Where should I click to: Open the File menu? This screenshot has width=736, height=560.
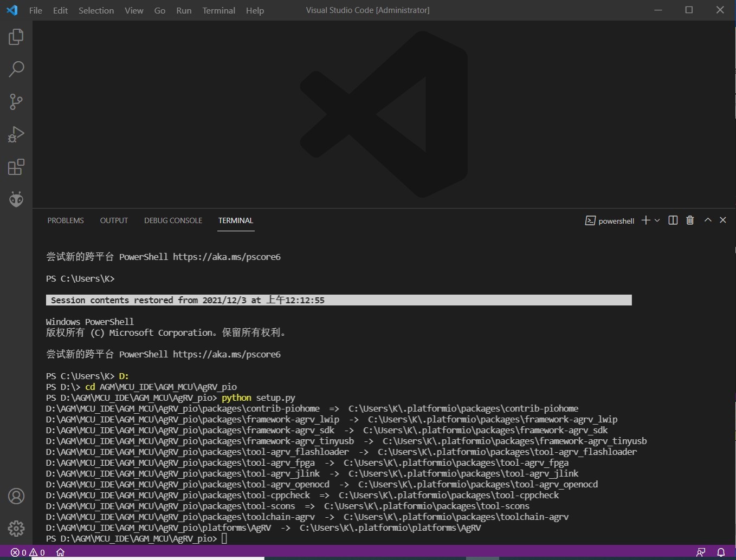click(36, 10)
